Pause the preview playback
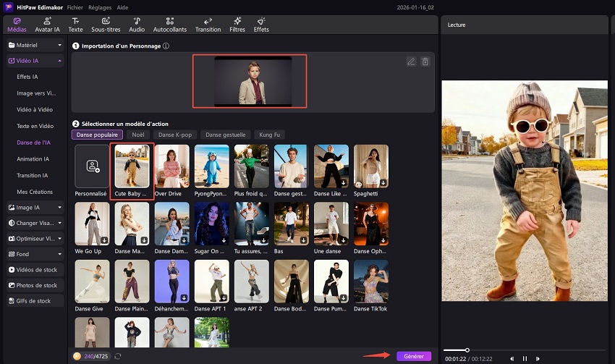This screenshot has width=615, height=364. pyautogui.click(x=525, y=358)
